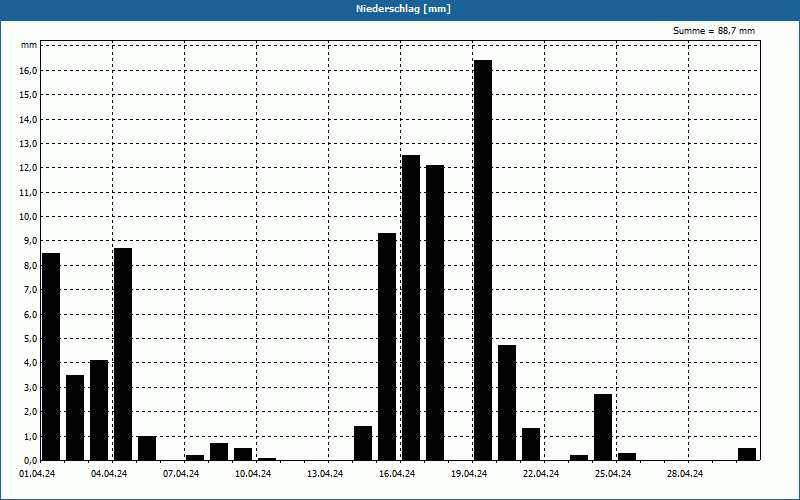800x500 pixels.
Task: Click the chart title "Niederschlag [mm]"
Action: click(403, 9)
